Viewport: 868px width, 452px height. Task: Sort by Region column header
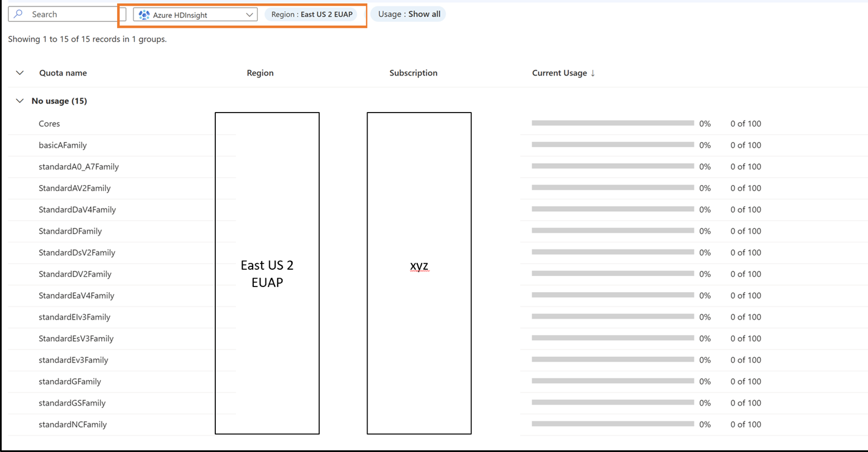click(260, 73)
